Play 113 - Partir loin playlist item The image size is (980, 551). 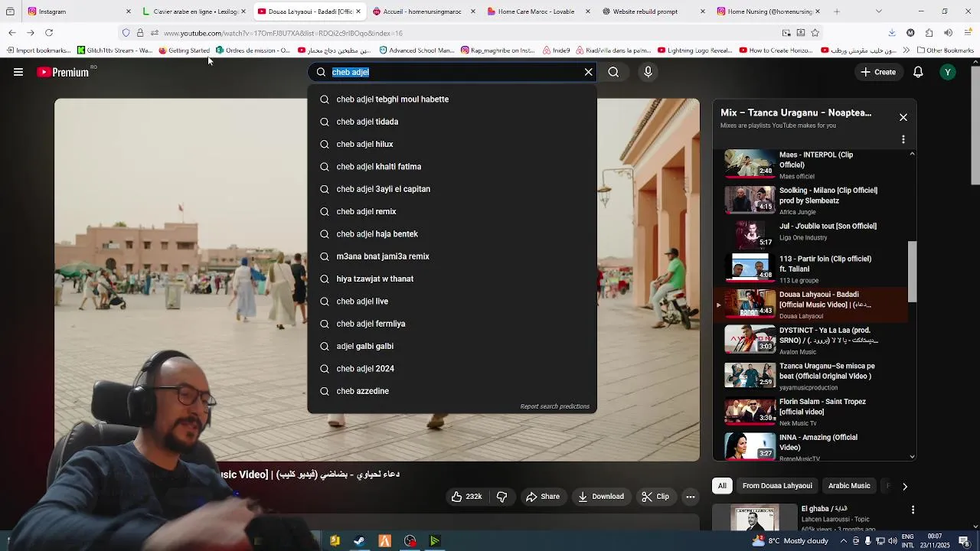[812, 269]
